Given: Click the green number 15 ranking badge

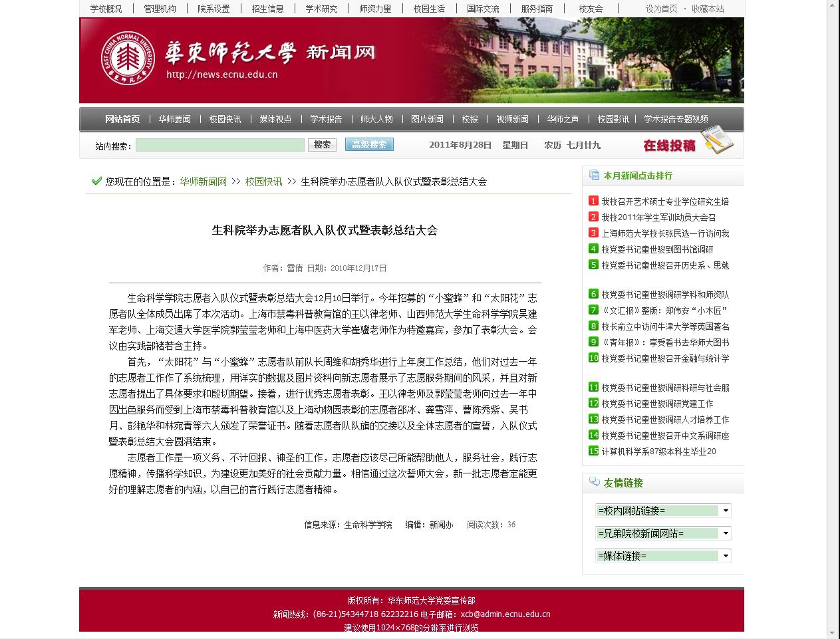Looking at the screenshot, I should point(593,451).
